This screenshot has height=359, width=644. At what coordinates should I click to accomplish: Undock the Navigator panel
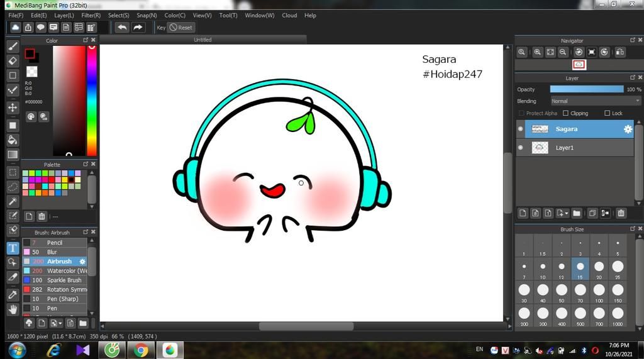633,40
